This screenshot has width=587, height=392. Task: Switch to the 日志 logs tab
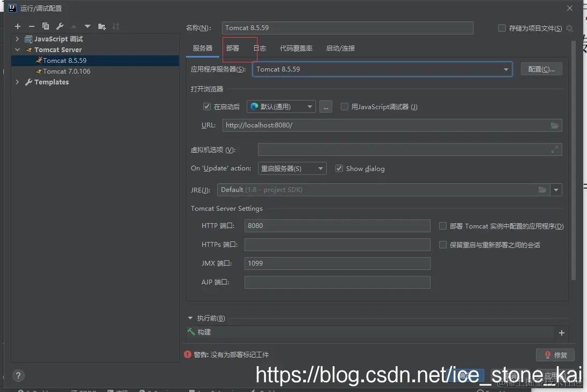260,48
